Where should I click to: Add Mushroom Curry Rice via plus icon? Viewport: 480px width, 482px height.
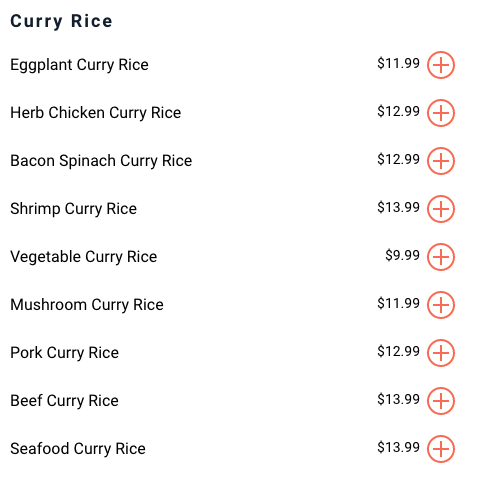pyautogui.click(x=441, y=305)
